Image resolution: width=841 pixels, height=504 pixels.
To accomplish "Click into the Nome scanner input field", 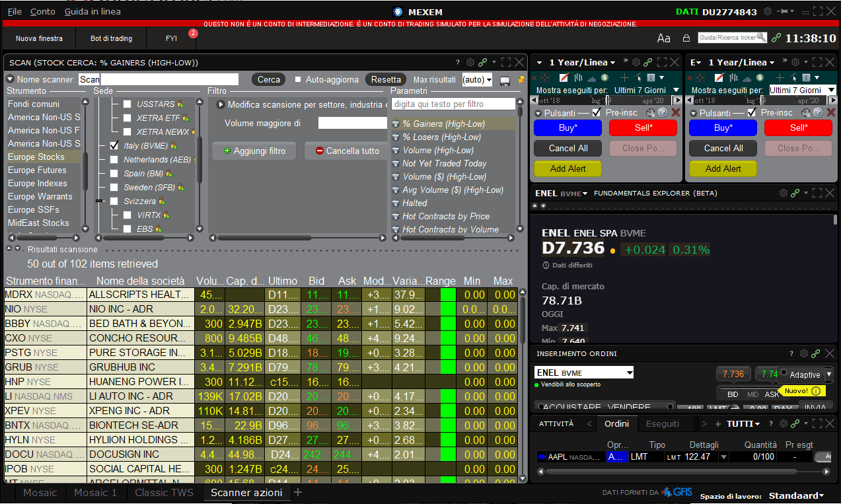I will coord(159,79).
